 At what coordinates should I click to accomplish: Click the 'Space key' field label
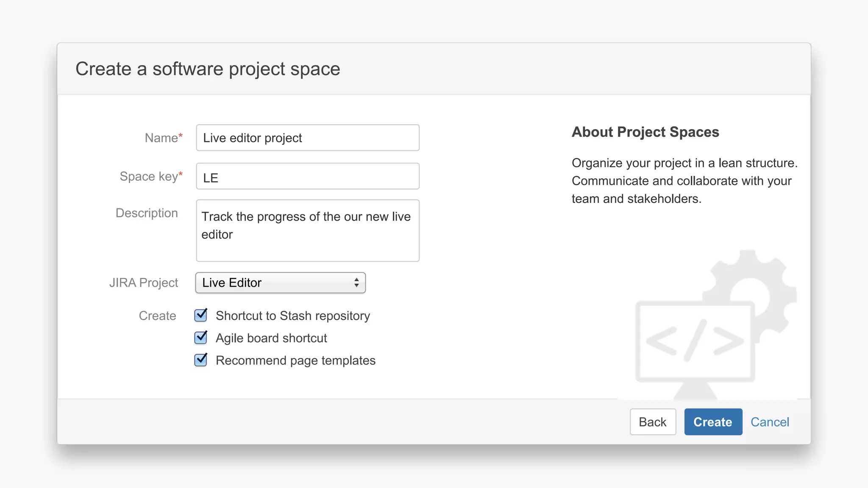pyautogui.click(x=151, y=176)
